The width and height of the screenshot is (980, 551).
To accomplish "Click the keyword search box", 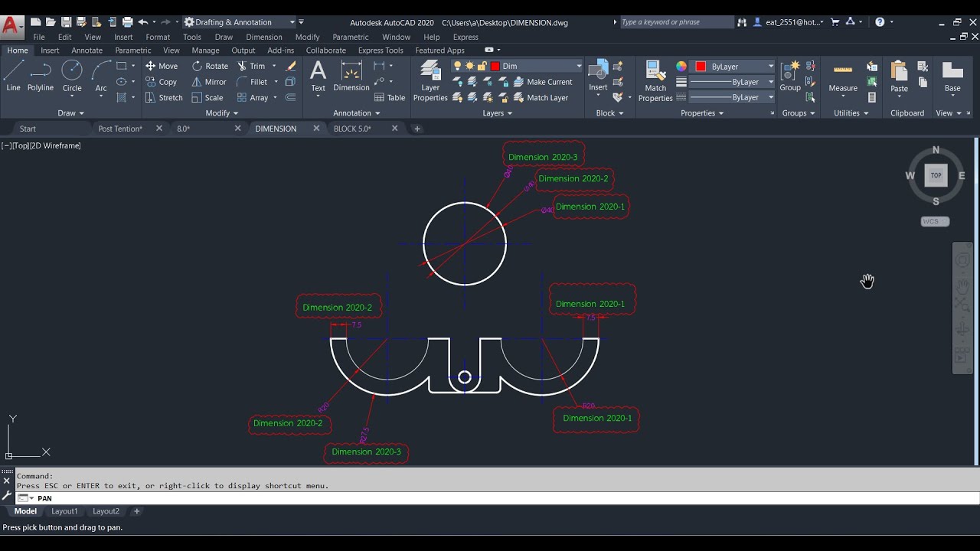I will click(x=676, y=22).
